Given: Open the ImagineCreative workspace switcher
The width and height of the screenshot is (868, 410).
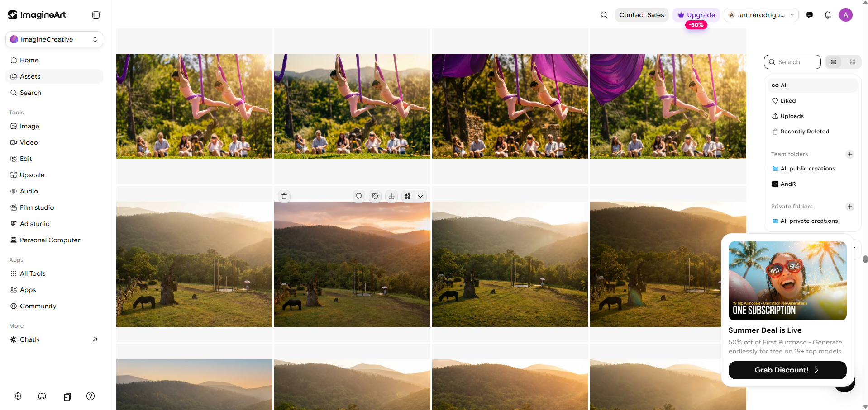Looking at the screenshot, I should coord(54,39).
